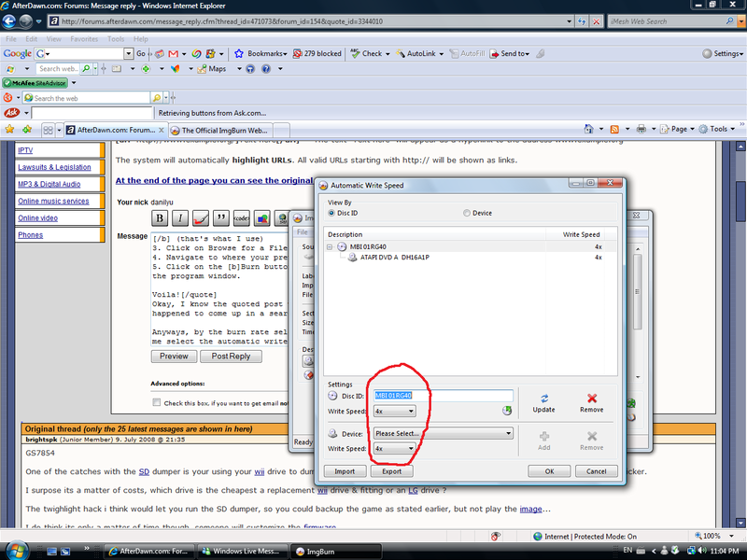Open the Write Speed dropdown below Disc ID
747x560 pixels.
(x=394, y=411)
